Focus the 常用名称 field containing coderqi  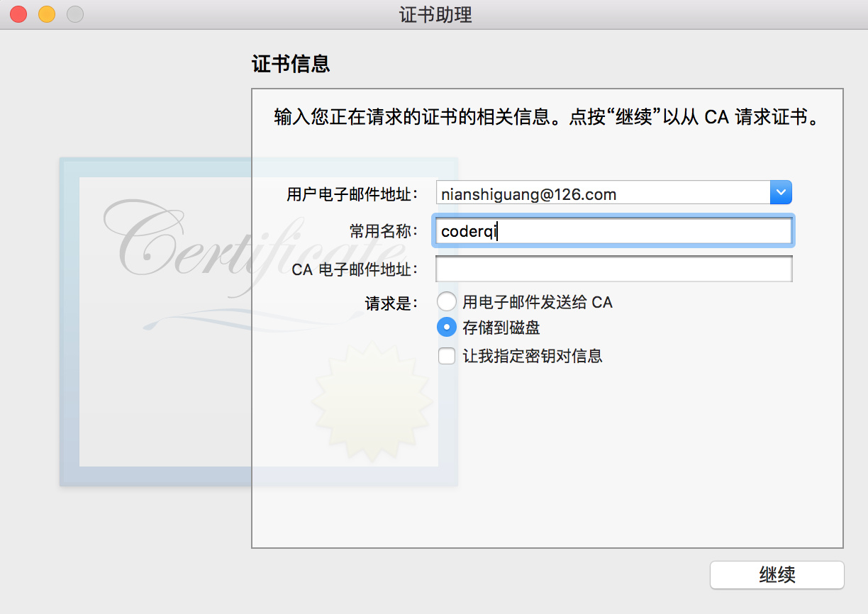click(x=613, y=231)
